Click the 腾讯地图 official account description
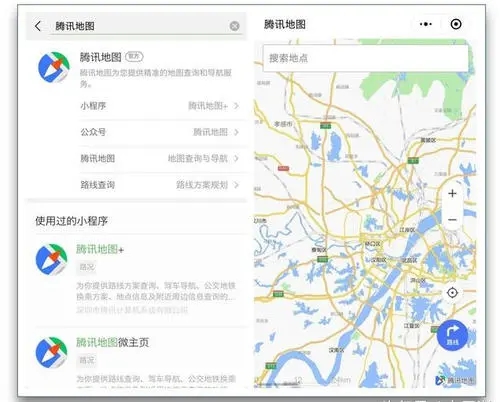Image resolution: width=500 pixels, height=402 pixels. tap(156, 78)
